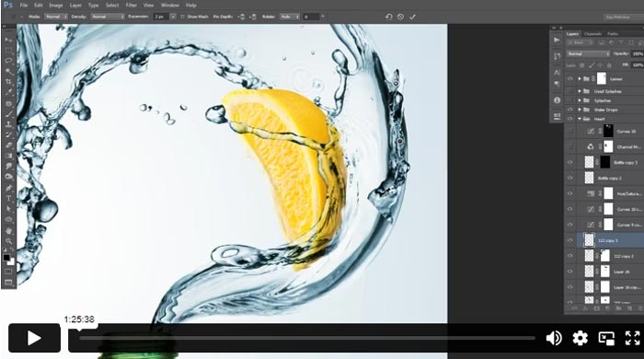Expand the Used Splashes group

tap(580, 91)
